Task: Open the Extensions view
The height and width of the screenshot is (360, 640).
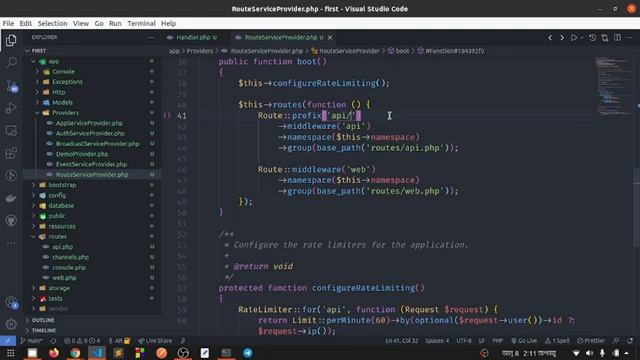Action: (x=11, y=153)
